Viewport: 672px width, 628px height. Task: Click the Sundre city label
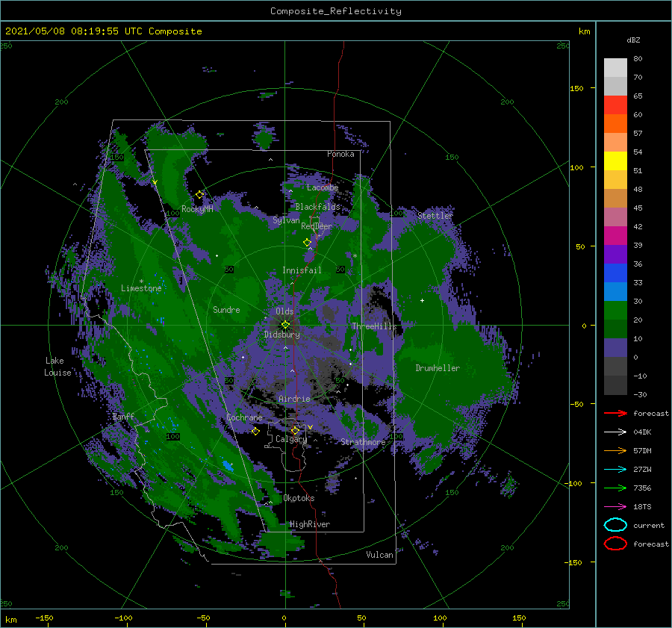point(226,309)
